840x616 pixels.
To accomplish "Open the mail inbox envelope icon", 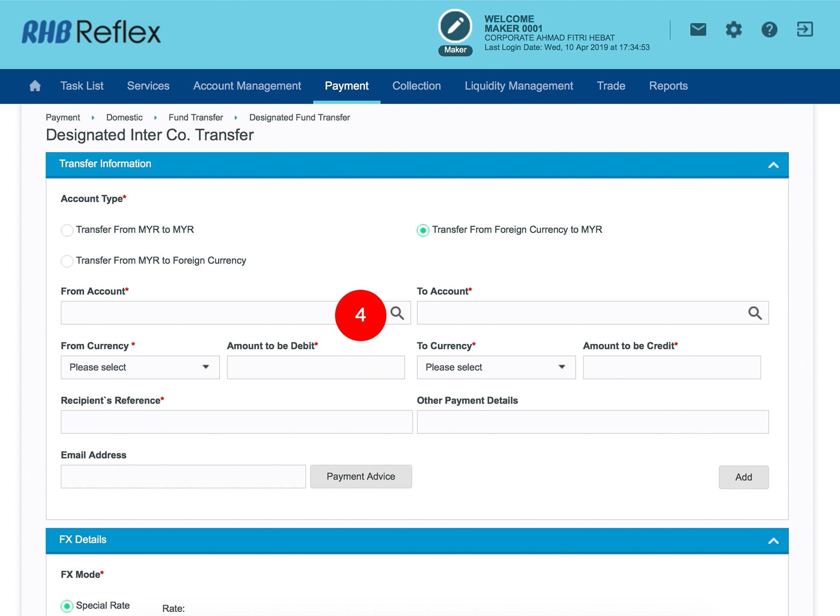I will 698,30.
